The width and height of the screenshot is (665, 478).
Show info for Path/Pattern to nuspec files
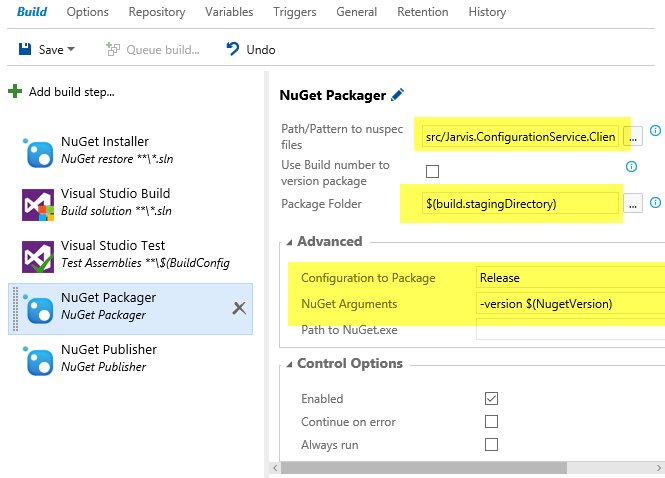point(655,131)
